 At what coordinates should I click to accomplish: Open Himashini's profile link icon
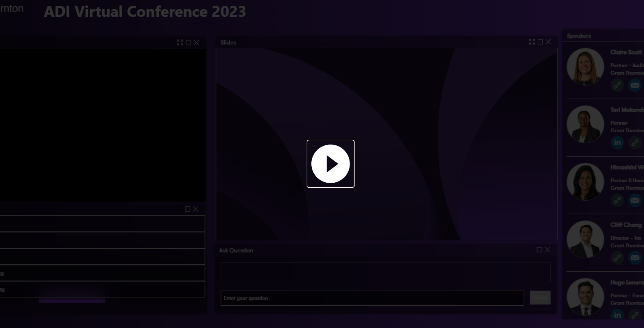tap(617, 200)
